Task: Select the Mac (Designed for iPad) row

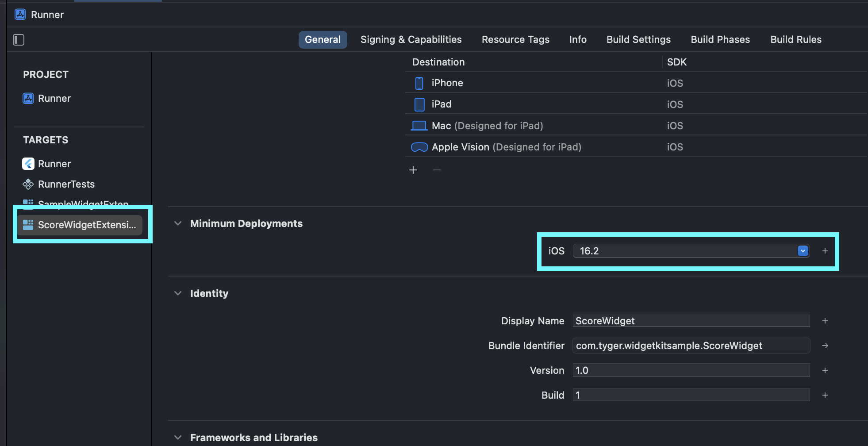Action: point(636,126)
